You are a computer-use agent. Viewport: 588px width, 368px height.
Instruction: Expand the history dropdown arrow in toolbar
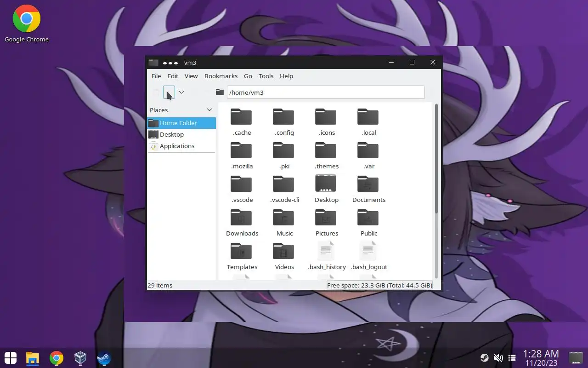[x=181, y=92]
